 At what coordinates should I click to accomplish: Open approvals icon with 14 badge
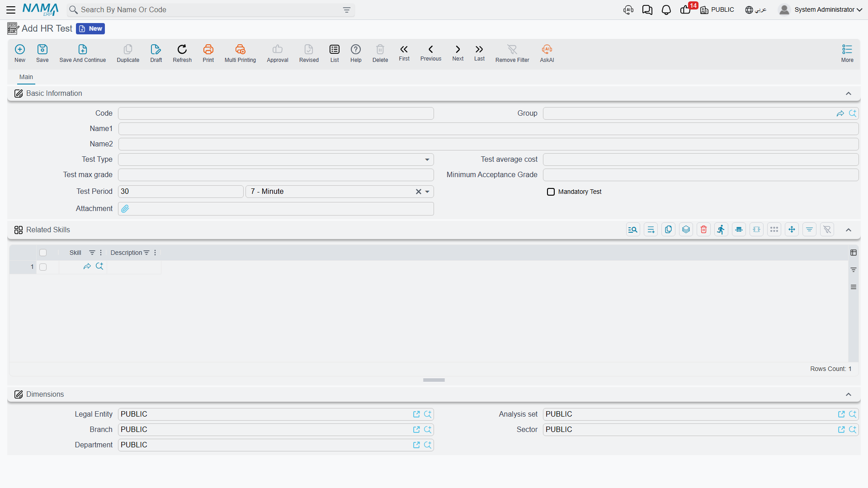click(686, 9)
